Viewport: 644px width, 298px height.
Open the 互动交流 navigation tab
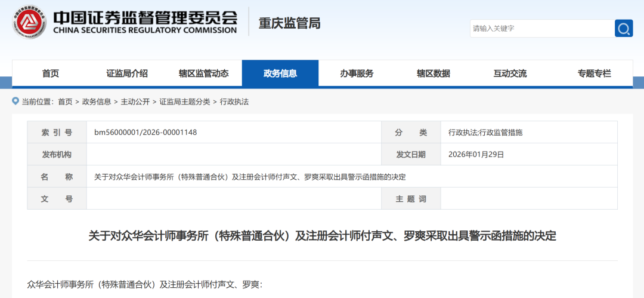510,73
